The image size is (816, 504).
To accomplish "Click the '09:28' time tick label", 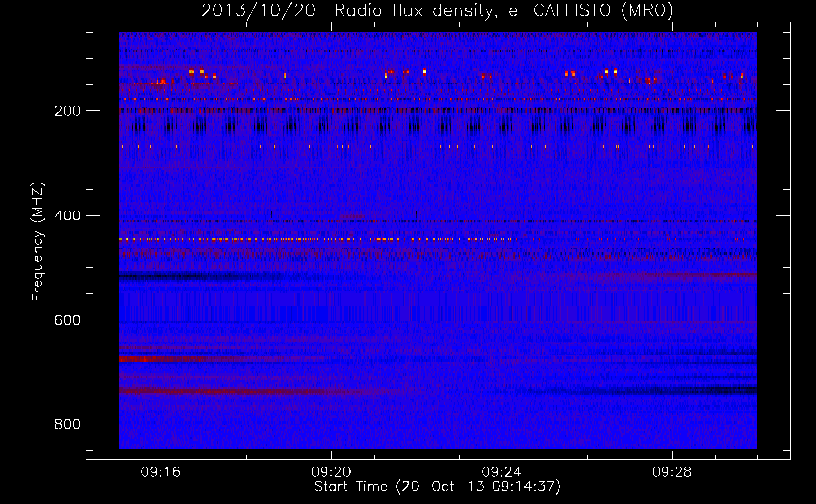I will [x=672, y=472].
